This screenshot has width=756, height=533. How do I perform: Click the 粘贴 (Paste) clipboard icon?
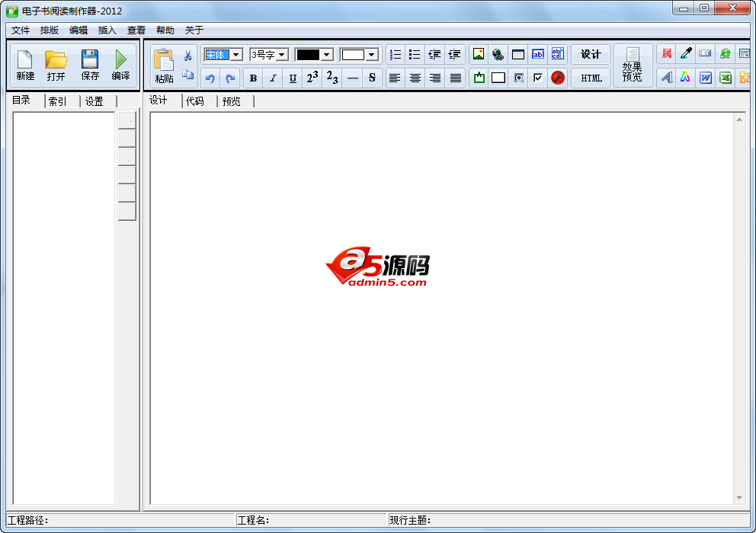tap(164, 66)
